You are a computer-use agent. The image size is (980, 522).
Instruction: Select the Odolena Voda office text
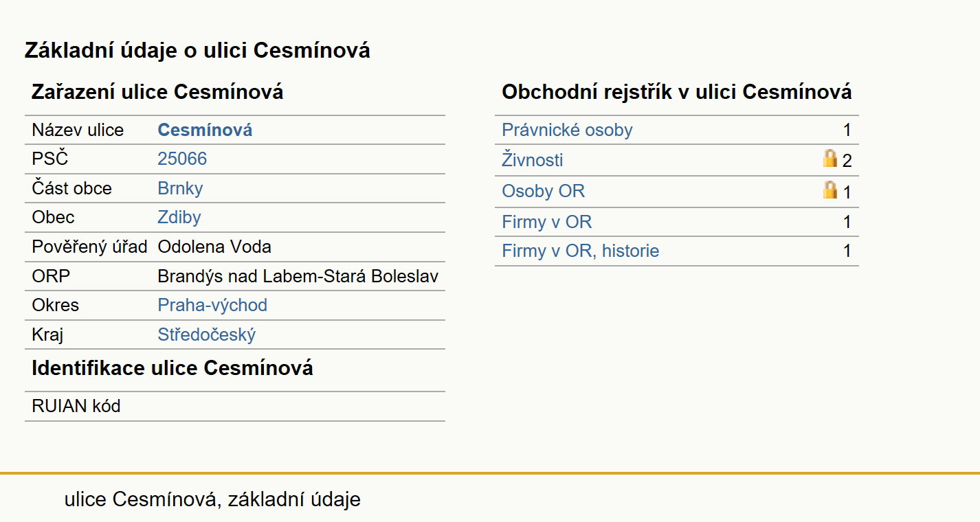214,247
